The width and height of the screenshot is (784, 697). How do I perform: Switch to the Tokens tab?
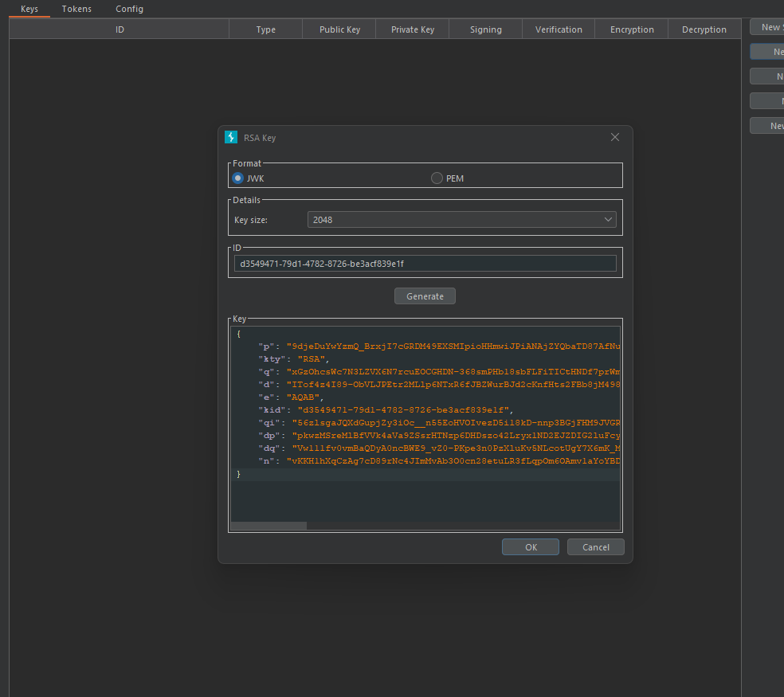(76, 9)
